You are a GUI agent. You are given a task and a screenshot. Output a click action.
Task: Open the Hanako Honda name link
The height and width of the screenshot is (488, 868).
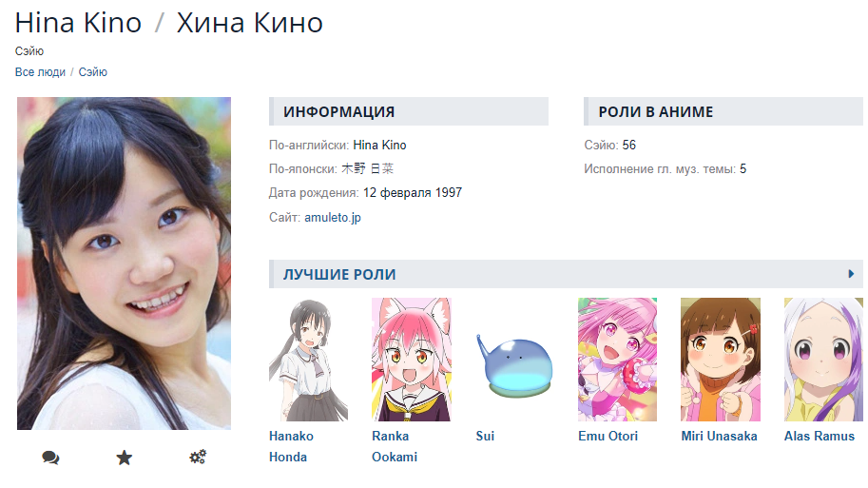click(x=291, y=446)
